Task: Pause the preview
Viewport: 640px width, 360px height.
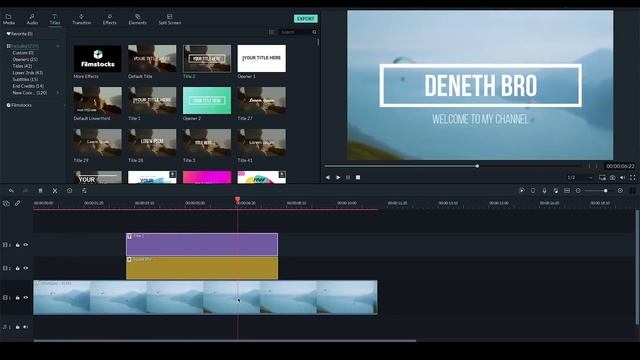Action: tap(348, 177)
